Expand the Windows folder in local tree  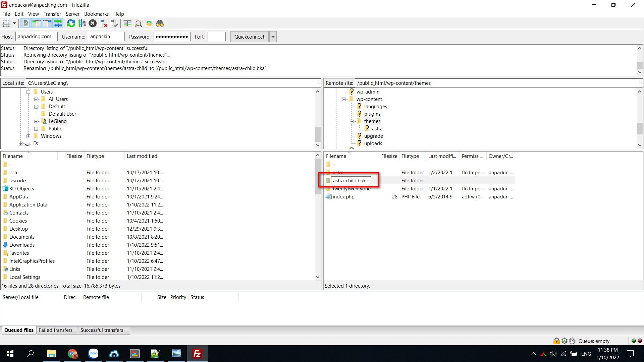pyautogui.click(x=29, y=136)
